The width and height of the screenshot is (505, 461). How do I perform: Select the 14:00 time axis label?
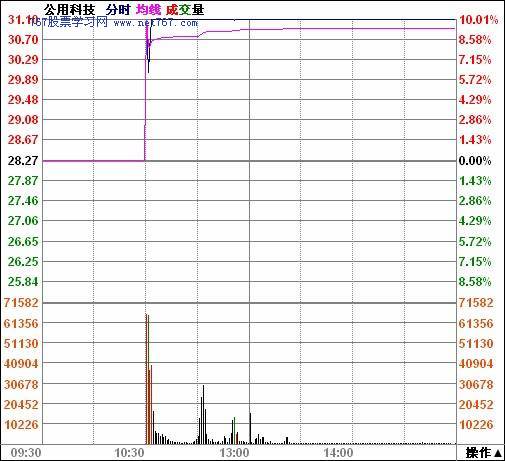click(x=338, y=453)
